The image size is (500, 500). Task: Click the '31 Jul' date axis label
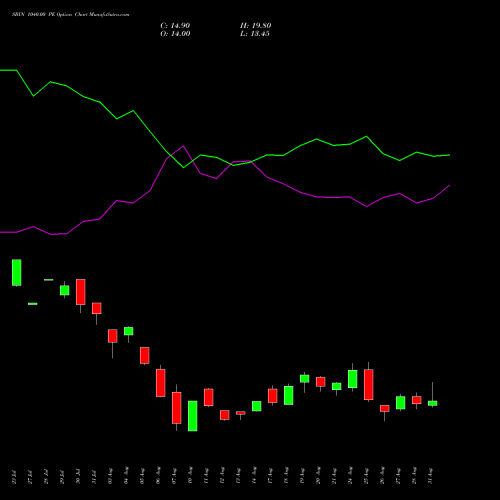coord(94,476)
